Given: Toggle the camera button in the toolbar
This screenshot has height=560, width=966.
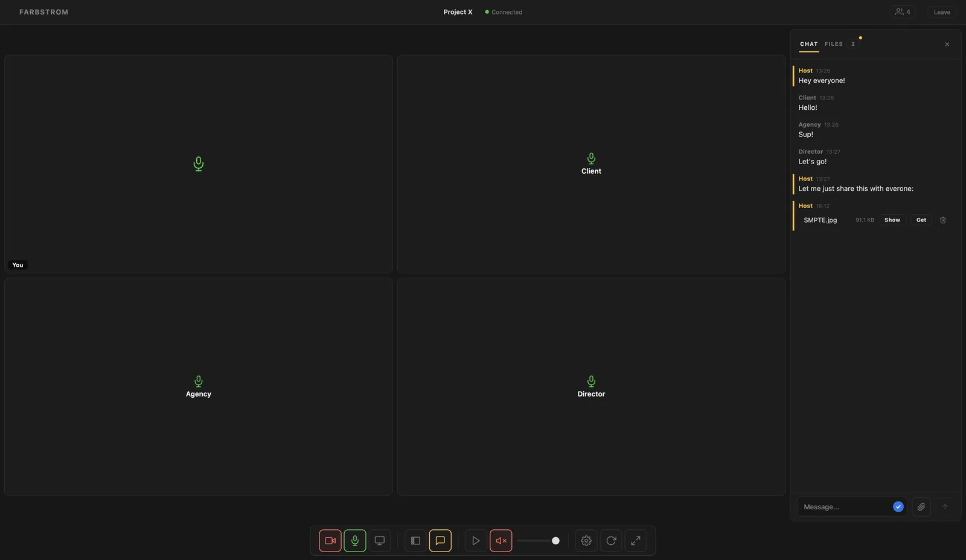Looking at the screenshot, I should click(x=330, y=541).
